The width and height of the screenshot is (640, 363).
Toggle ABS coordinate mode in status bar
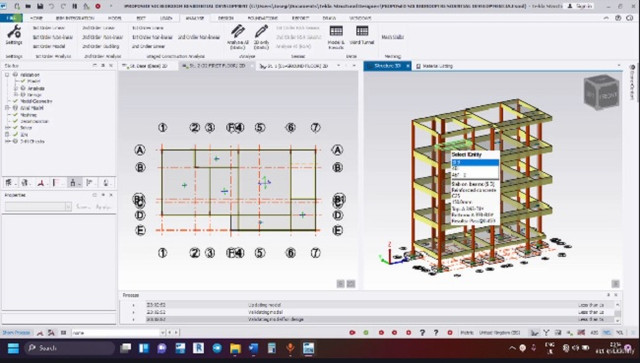coord(594,333)
